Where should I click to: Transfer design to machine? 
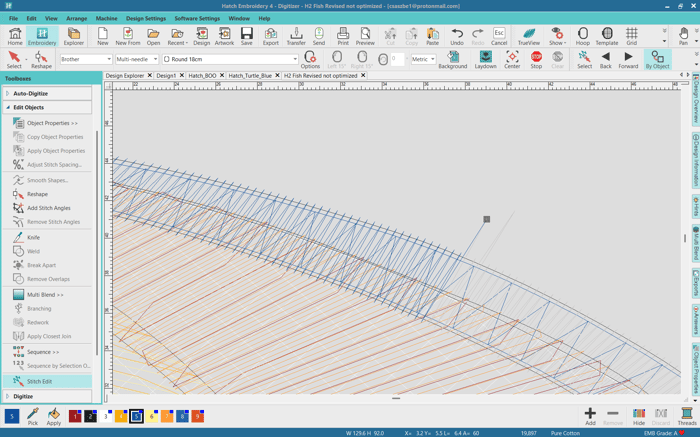296,36
